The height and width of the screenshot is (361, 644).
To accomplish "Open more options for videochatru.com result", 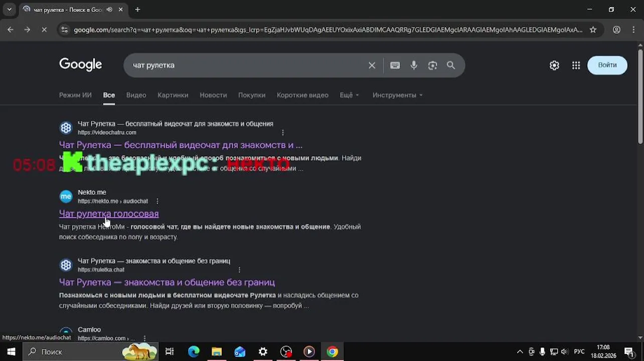I will pos(283,132).
